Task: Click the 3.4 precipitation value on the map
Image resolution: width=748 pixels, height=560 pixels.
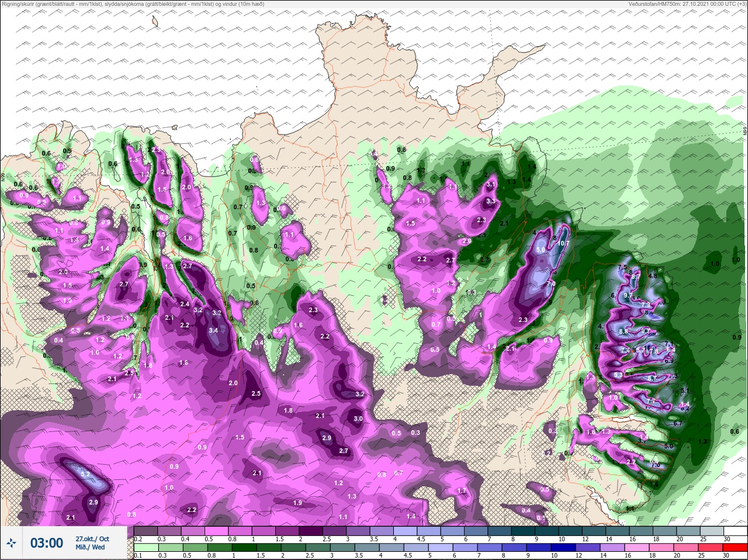Action: (213, 330)
